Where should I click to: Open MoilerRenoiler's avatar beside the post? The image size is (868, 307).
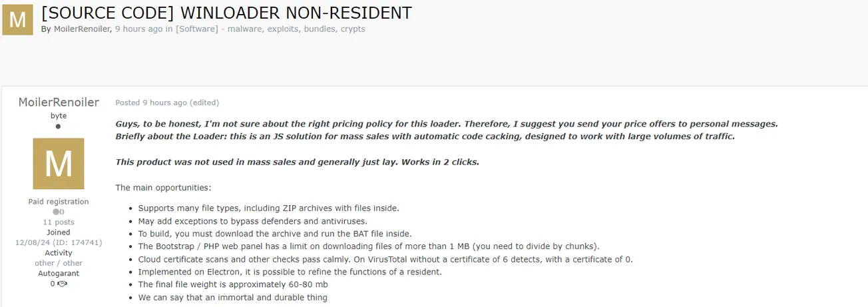click(59, 163)
